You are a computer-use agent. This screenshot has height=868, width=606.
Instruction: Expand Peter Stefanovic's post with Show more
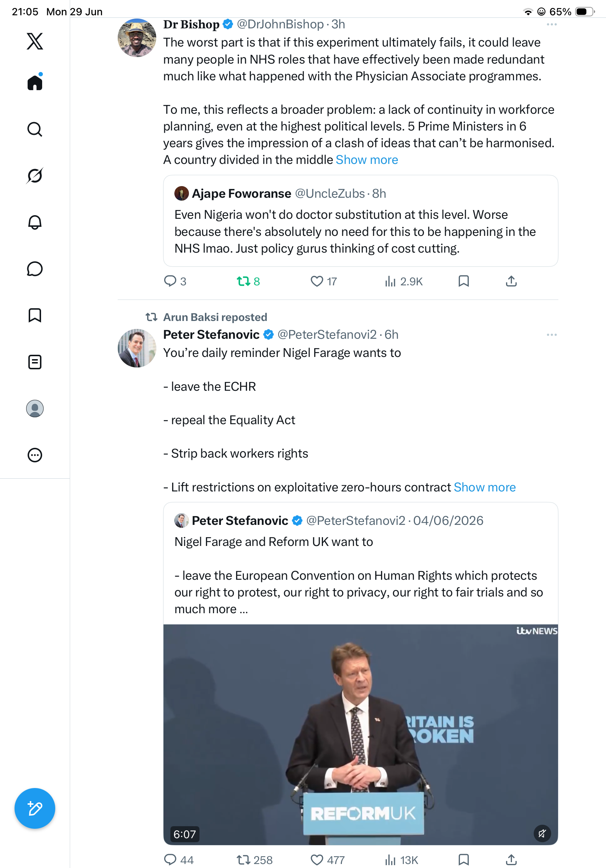(485, 487)
